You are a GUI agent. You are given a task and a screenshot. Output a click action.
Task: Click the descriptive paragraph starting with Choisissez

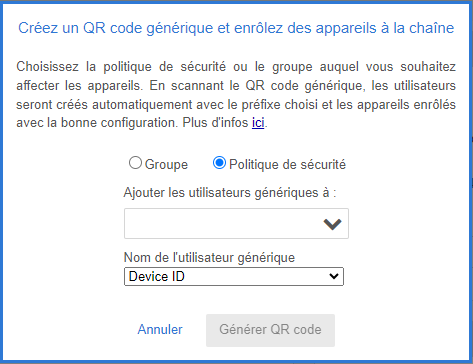point(236,95)
